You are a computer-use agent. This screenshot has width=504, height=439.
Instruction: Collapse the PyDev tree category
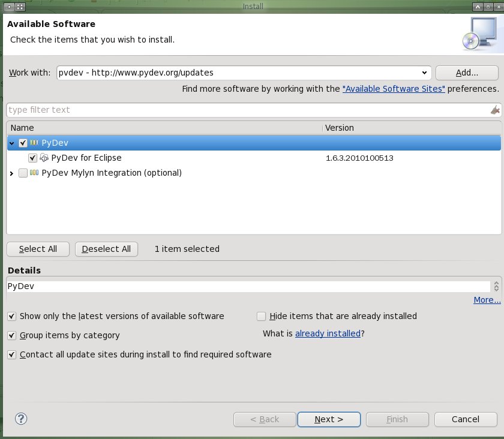[x=12, y=143]
